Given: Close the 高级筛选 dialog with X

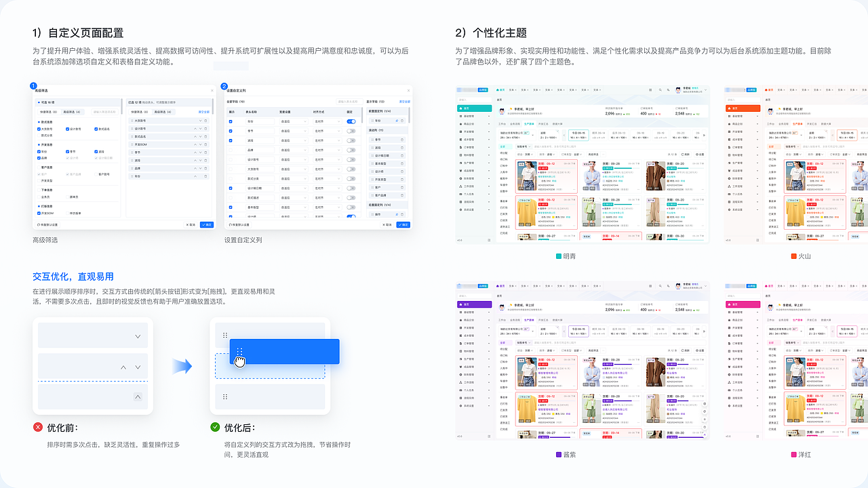Looking at the screenshot, I should (212, 90).
